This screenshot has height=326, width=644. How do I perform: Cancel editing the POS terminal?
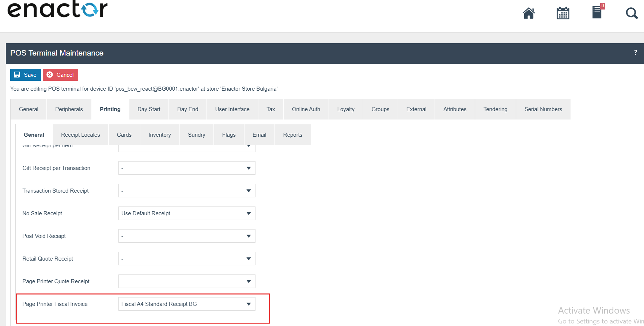pyautogui.click(x=60, y=75)
